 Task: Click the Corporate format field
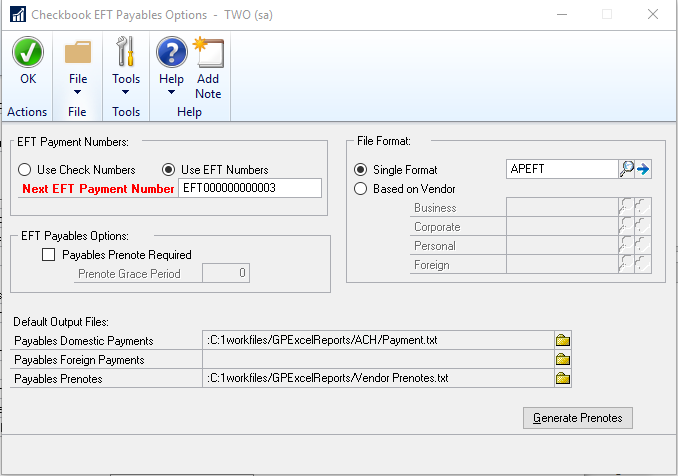click(x=562, y=226)
